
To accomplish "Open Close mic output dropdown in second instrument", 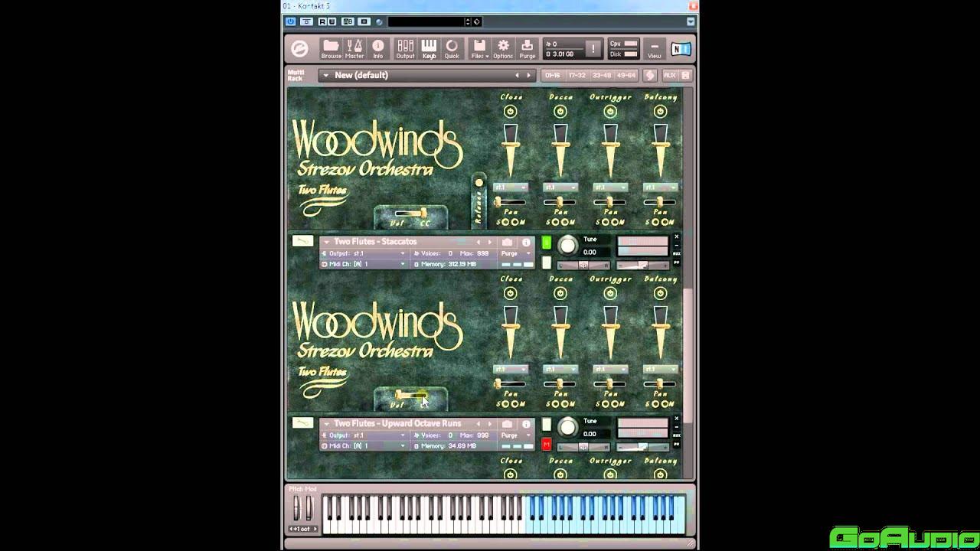I will 511,369.
